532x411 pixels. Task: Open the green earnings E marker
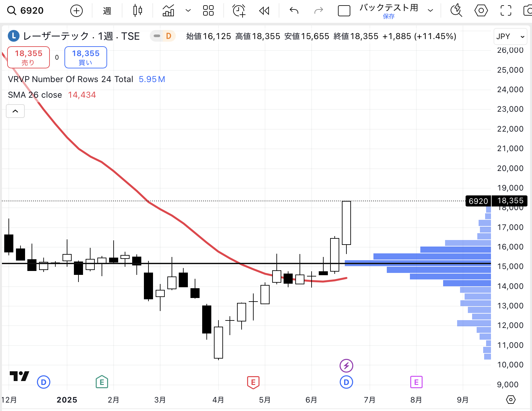coord(102,382)
